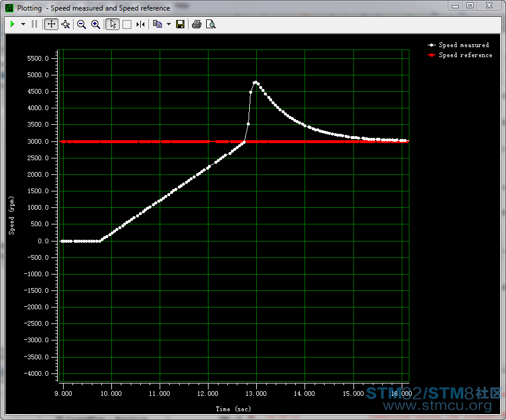Click the Speed measured legend entry
Image resolution: width=506 pixels, height=420 pixels.
pyautogui.click(x=464, y=45)
